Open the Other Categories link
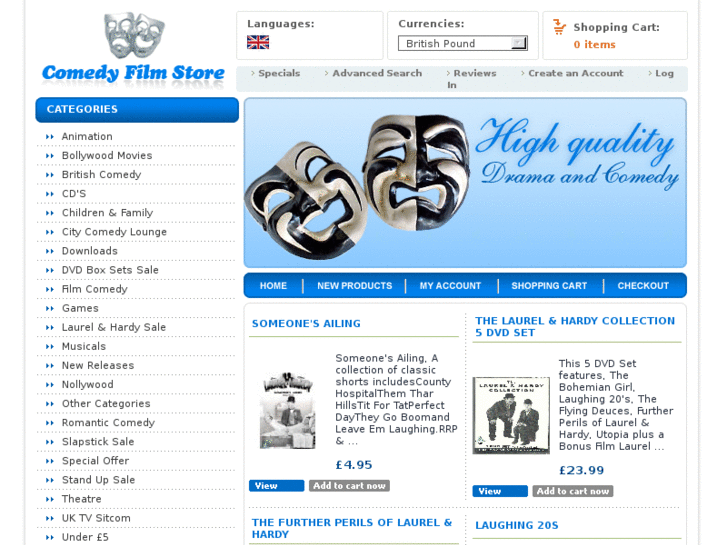The width and height of the screenshot is (727, 545). 106,404
